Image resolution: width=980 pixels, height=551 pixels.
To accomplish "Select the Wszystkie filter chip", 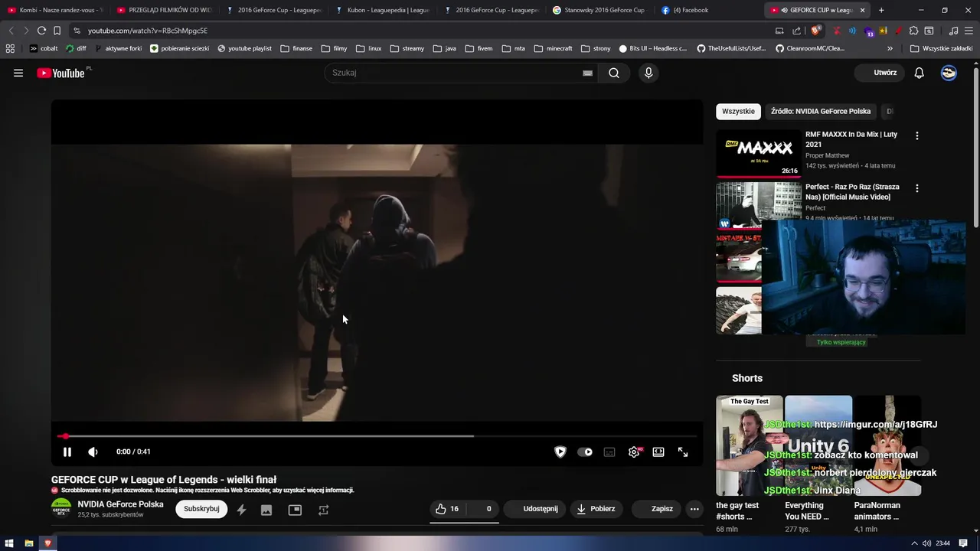I will pos(738,112).
